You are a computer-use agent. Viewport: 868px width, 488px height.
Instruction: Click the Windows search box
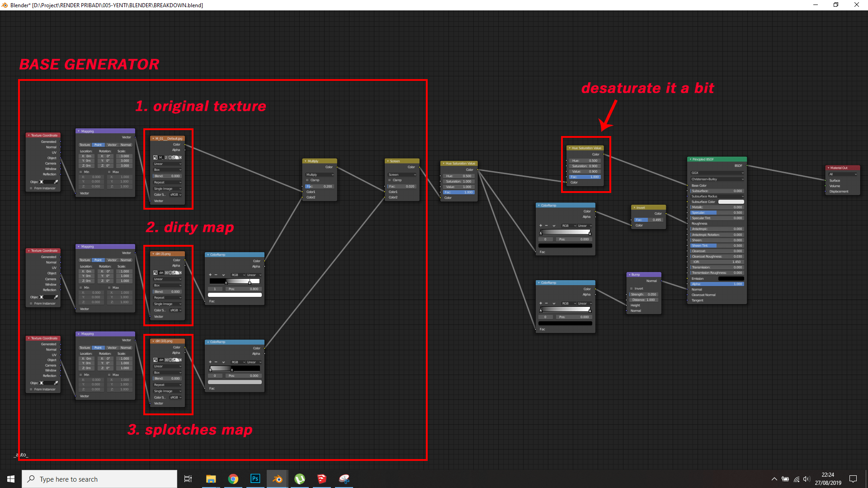(99, 479)
